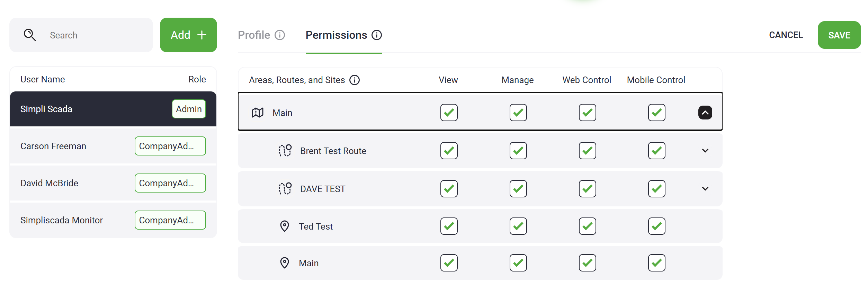
Task: Expand the Brent Test Route row
Action: click(705, 151)
